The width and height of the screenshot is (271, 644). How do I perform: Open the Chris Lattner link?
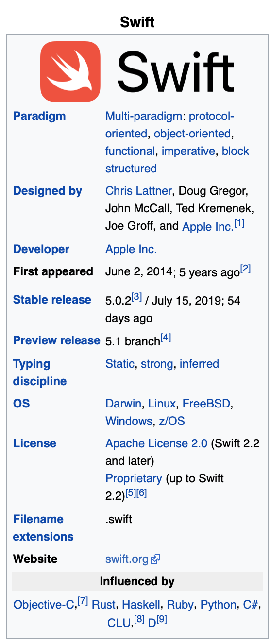click(x=138, y=191)
